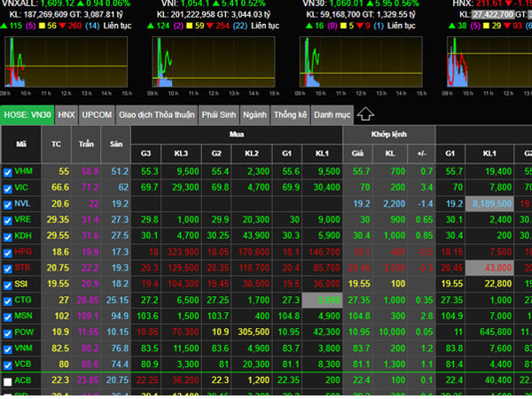Click VIC matched price 70

[365, 187]
